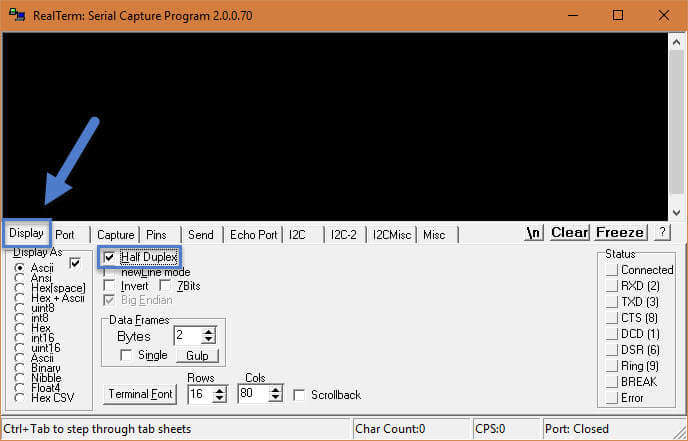Switch to the I2C-2 tab

(x=344, y=235)
